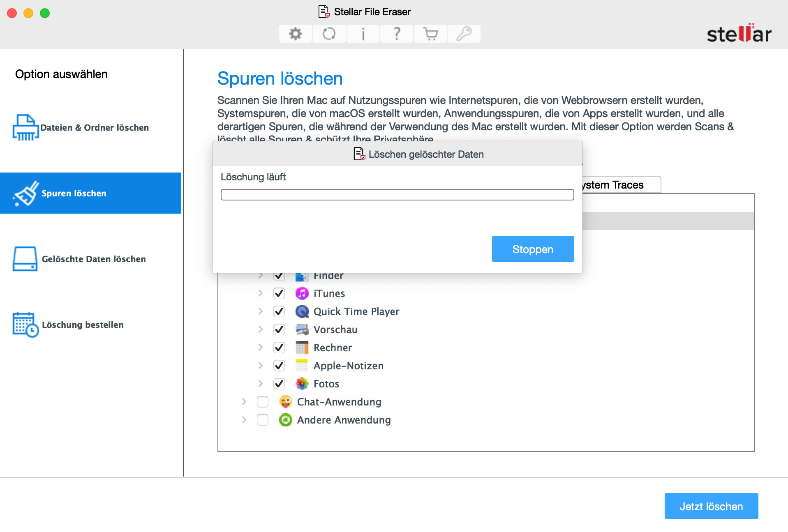Click the stellar logo
Screen dimensions: 788x532
point(739,33)
